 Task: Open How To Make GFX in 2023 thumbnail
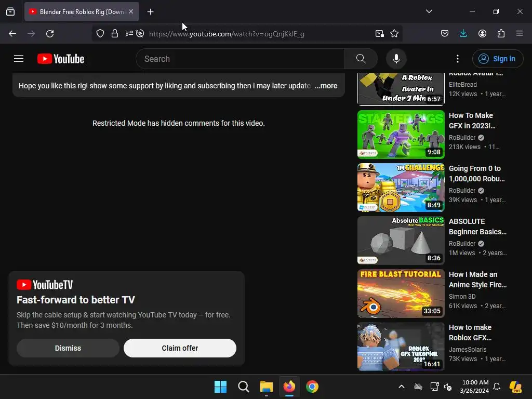pos(401,135)
